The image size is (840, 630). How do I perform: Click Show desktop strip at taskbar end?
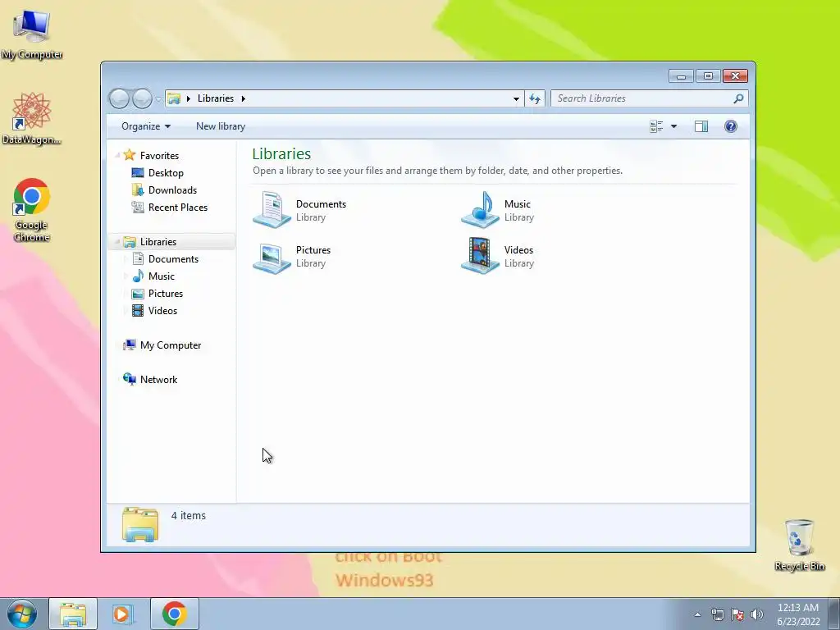click(834, 614)
